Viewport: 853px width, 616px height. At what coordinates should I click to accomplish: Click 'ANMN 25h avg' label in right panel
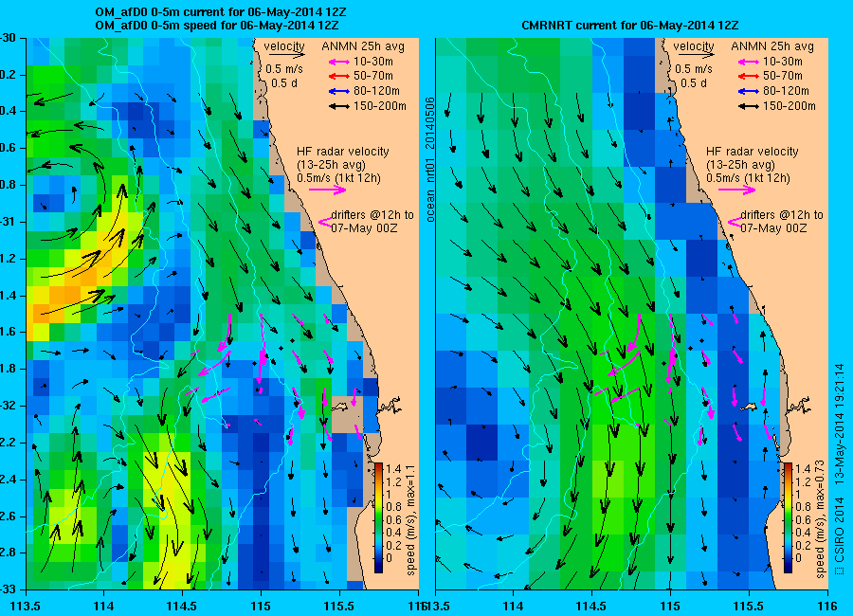pos(772,46)
